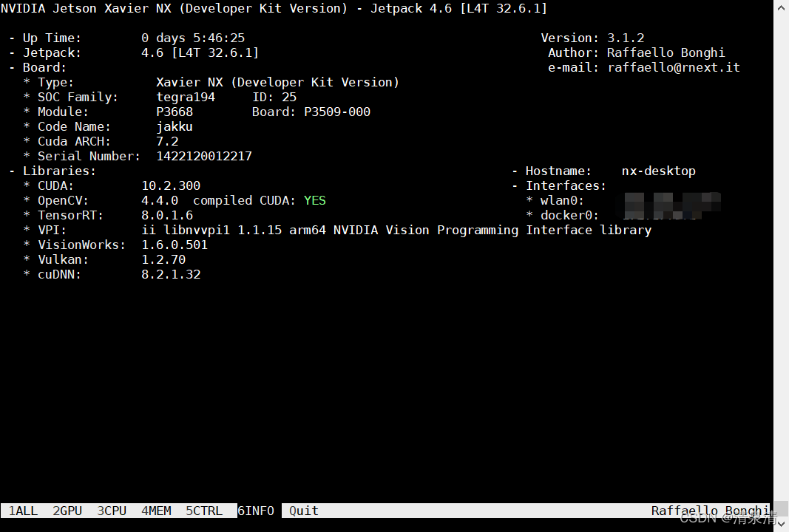The width and height of the screenshot is (789, 532).
Task: Click the Hostname value nx-desktop
Action: click(x=659, y=171)
